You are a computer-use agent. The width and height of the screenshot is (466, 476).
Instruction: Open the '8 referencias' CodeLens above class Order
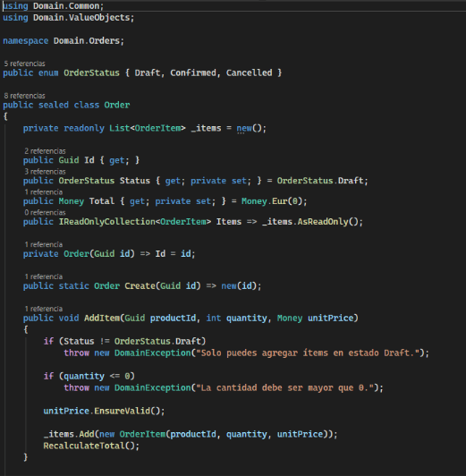coord(24,96)
